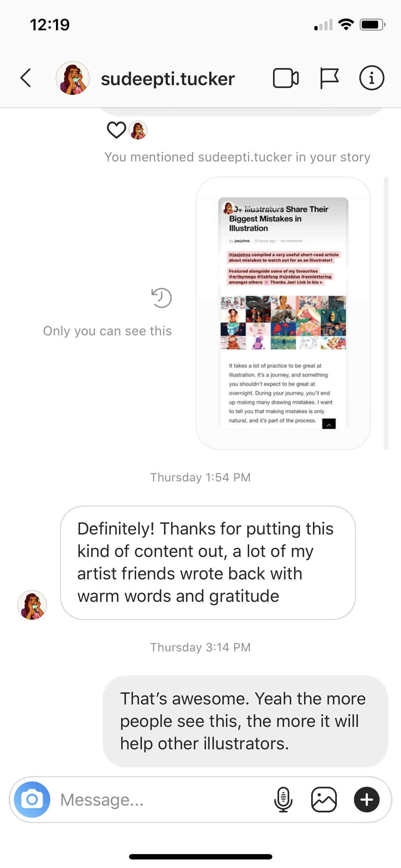Select the 'That's awesome' sent message bubble
Viewport: 401px width, 868px height.
(x=245, y=721)
